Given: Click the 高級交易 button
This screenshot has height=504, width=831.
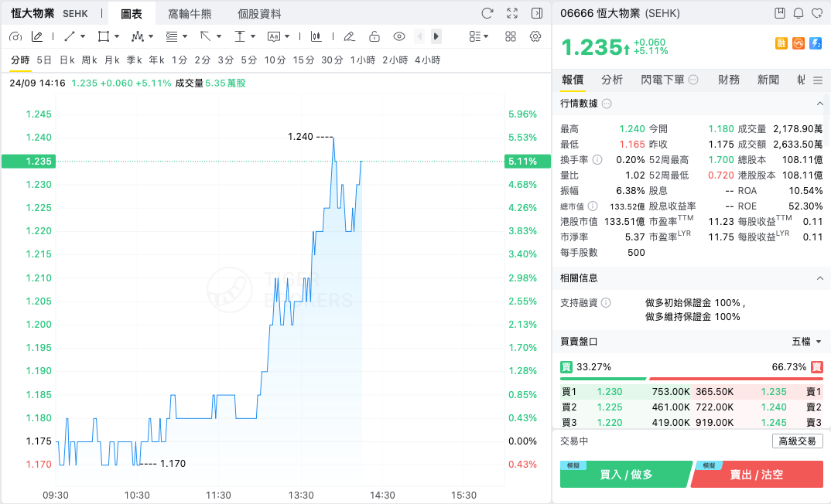Looking at the screenshot, I should 797,441.
